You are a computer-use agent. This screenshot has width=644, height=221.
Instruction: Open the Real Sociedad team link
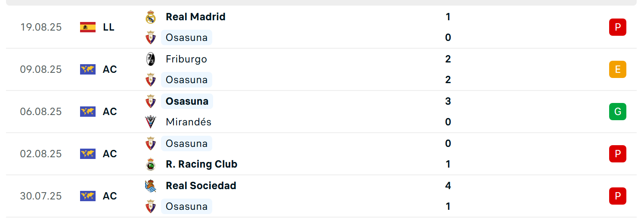coord(201,186)
